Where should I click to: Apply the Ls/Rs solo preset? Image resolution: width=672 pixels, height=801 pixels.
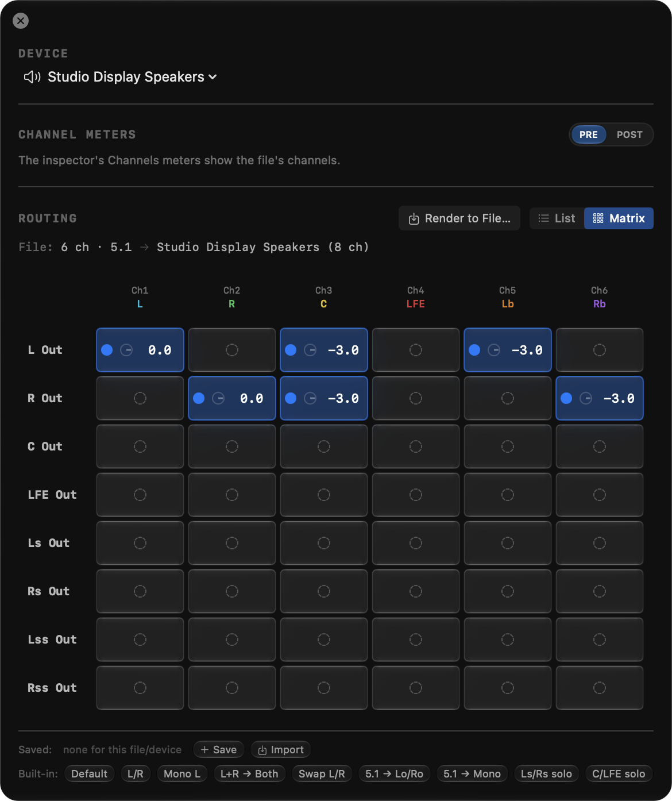pyautogui.click(x=546, y=774)
